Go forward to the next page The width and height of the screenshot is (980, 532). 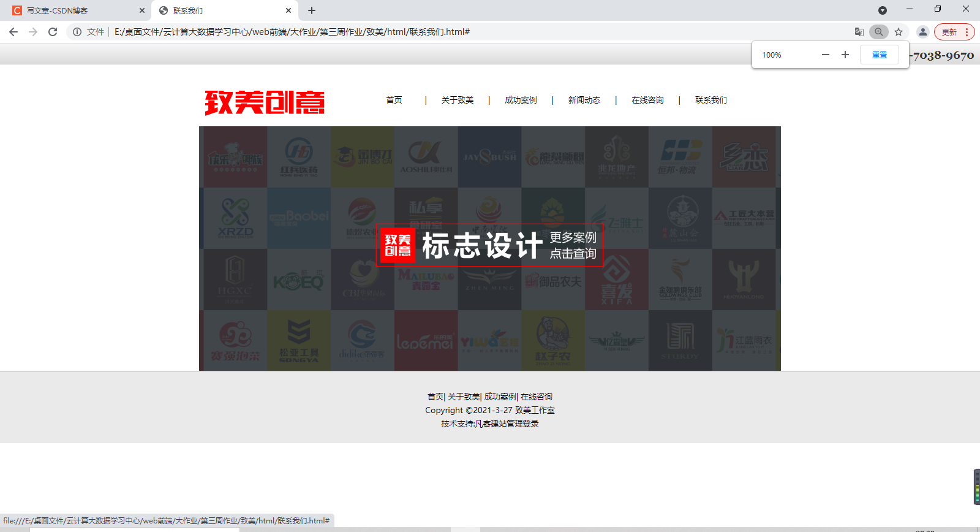tap(33, 32)
